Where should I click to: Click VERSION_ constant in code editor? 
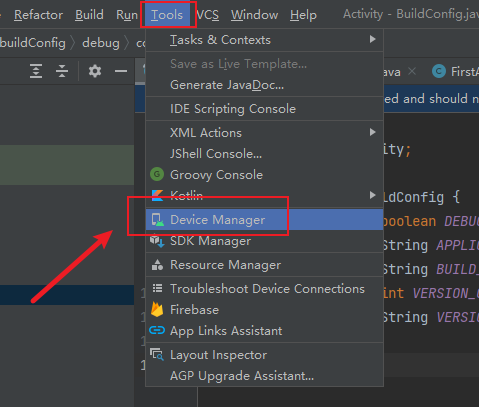pyautogui.click(x=446, y=293)
